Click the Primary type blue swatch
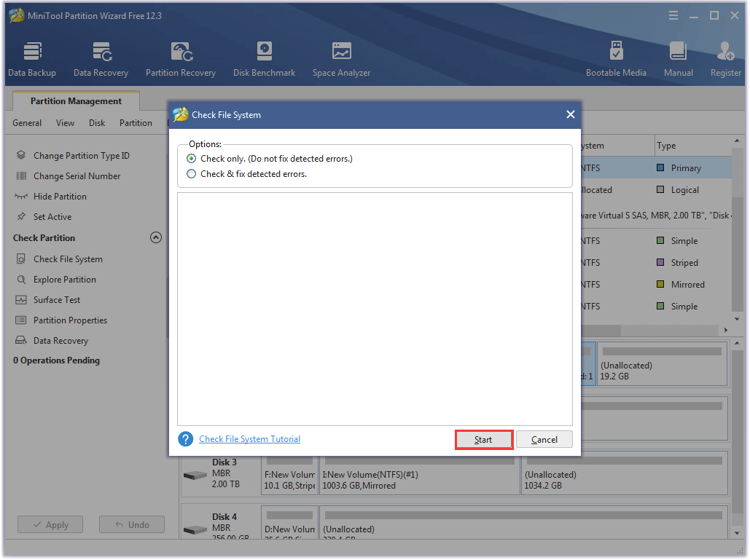The height and width of the screenshot is (560, 750). pyautogui.click(x=660, y=167)
